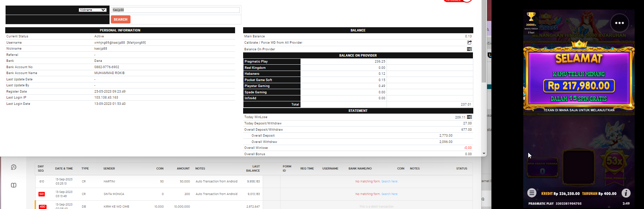Screen dimensions: 644x209
Task: Open the Today WinLose details list icon
Action: click(469, 117)
